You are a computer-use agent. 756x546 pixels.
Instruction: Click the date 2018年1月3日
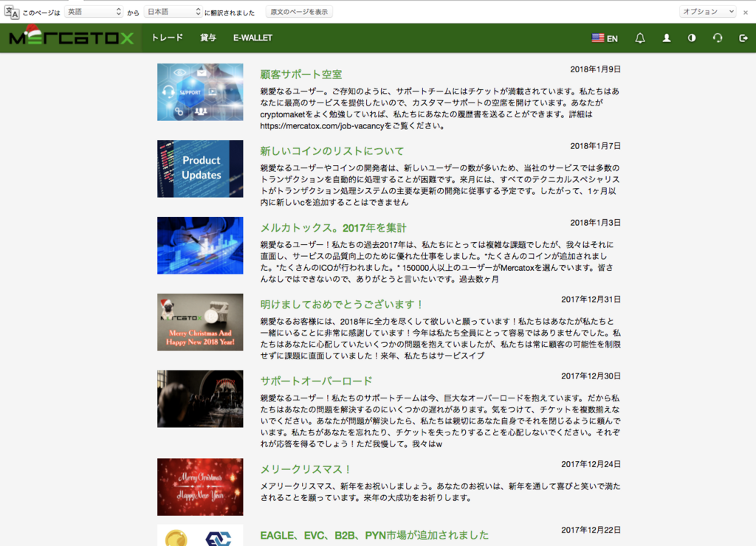pos(596,223)
